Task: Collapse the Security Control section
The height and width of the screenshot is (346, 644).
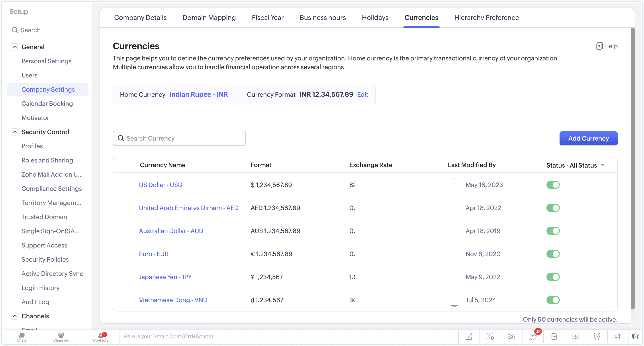Action: pyautogui.click(x=14, y=132)
